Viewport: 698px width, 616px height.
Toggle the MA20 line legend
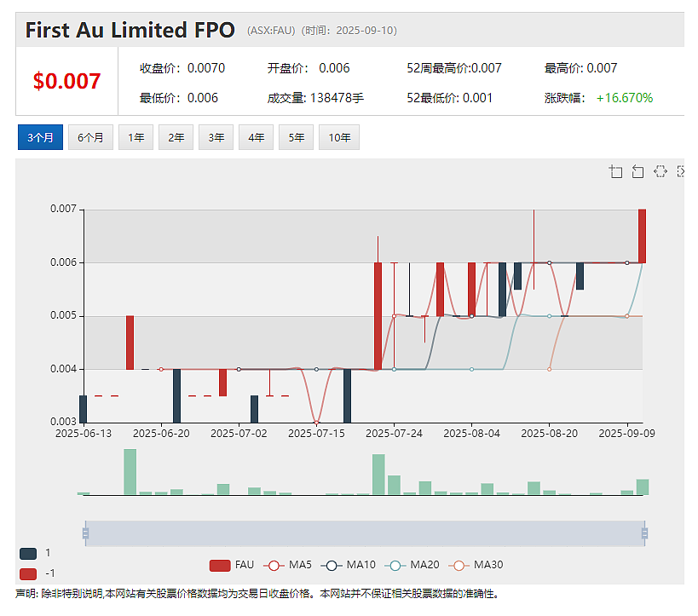tap(412, 565)
